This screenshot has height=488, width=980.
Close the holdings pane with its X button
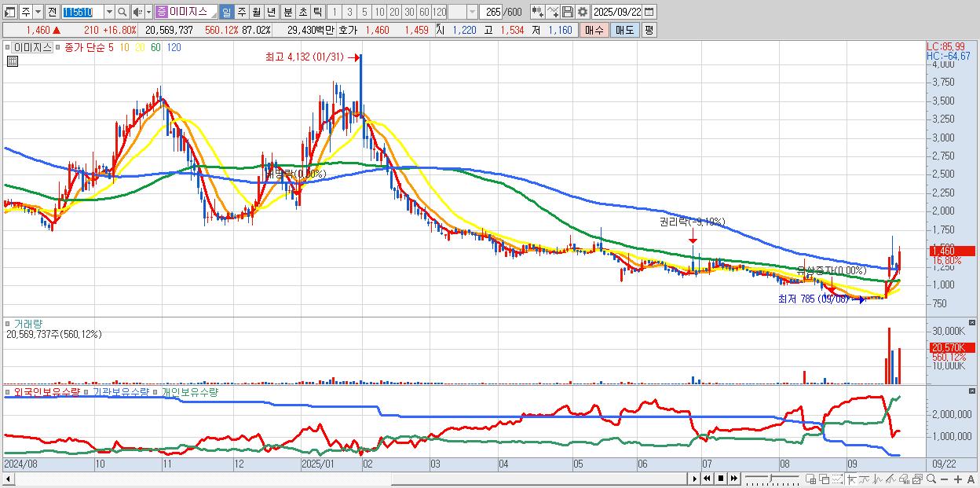pos(973,391)
